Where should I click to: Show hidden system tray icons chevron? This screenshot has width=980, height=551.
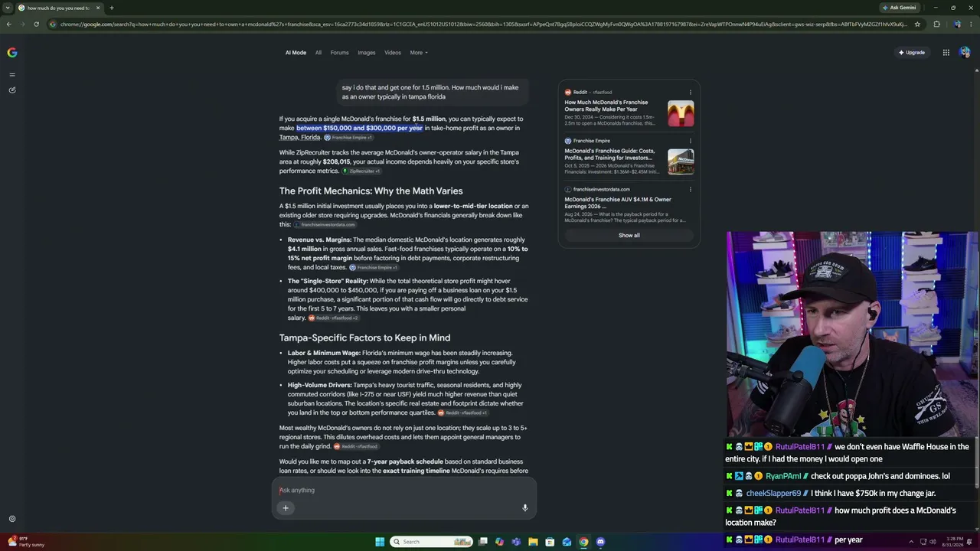point(911,542)
